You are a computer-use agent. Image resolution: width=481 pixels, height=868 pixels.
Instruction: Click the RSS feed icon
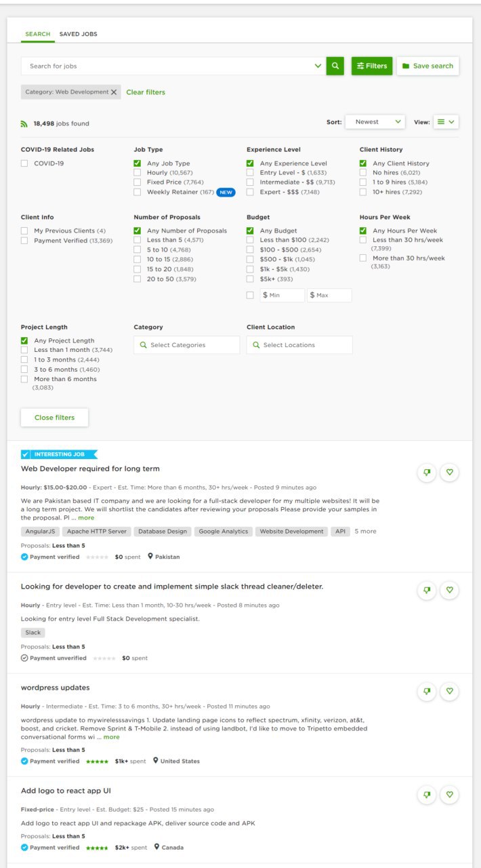[24, 123]
